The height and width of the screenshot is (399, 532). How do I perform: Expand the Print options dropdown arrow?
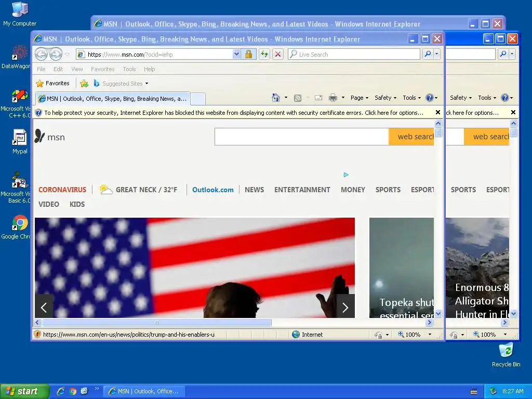(x=343, y=98)
